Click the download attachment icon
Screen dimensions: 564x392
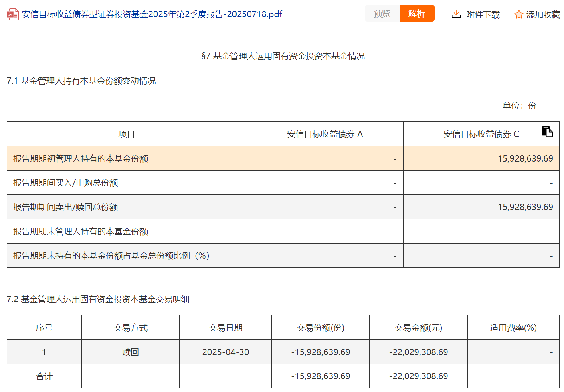(x=456, y=14)
